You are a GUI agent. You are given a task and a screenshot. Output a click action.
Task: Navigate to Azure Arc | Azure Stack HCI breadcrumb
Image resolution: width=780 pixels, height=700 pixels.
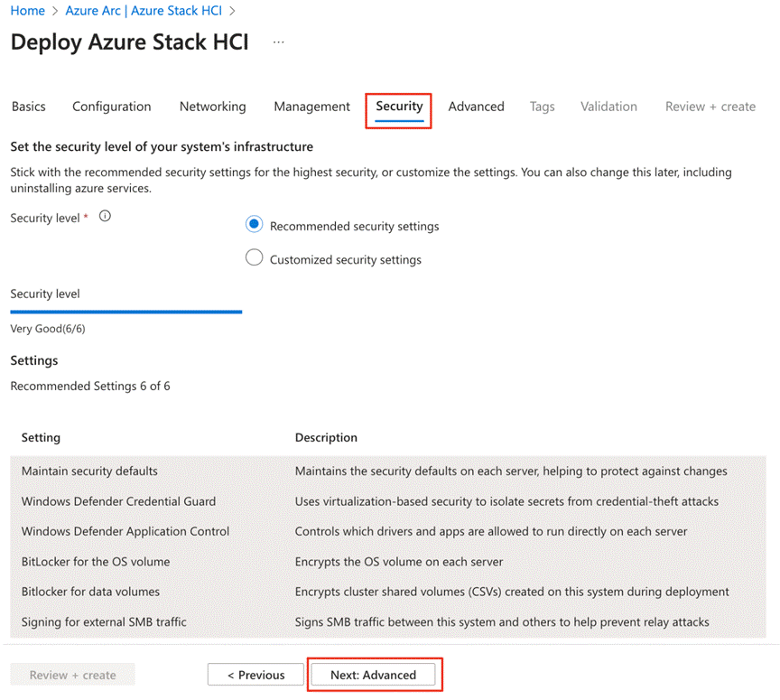144,11
